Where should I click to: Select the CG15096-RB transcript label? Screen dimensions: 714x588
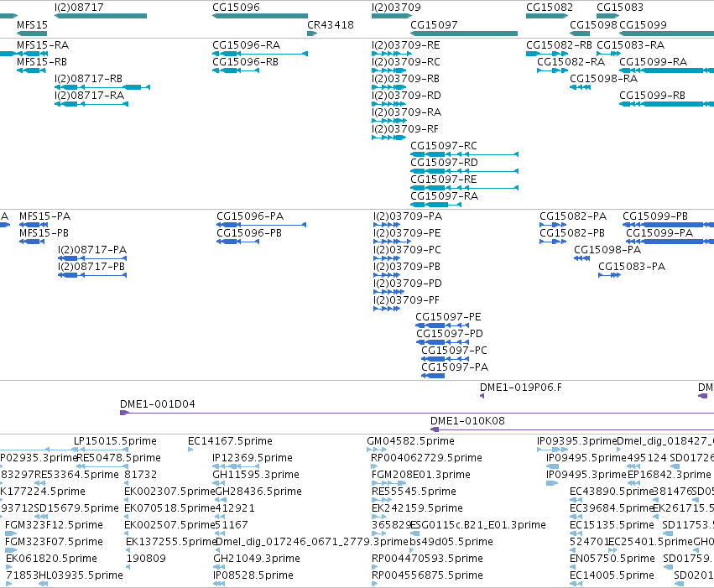pyautogui.click(x=246, y=62)
